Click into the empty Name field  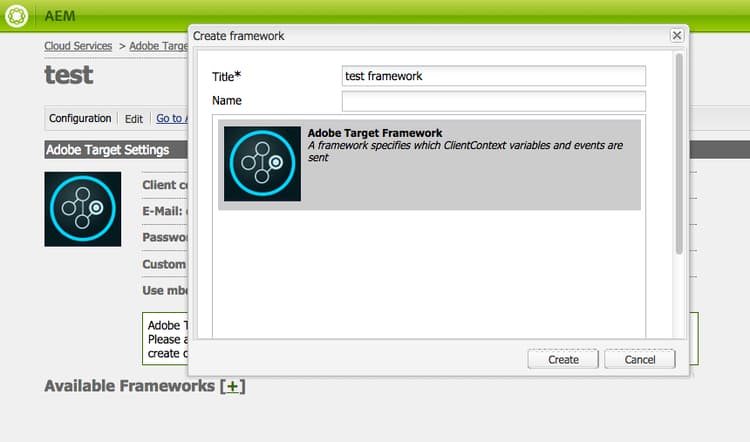[494, 101]
